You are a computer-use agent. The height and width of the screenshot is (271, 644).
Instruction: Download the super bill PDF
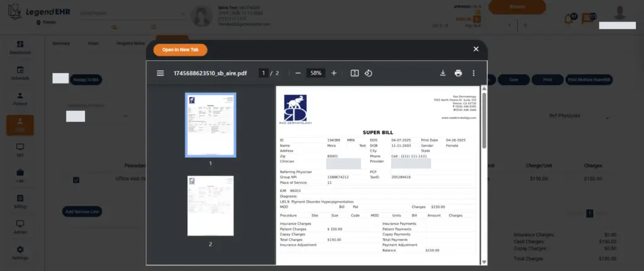(443, 73)
